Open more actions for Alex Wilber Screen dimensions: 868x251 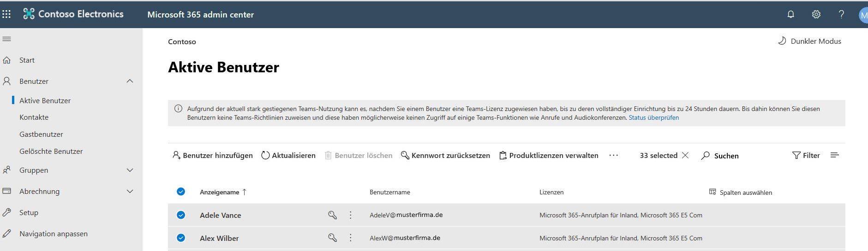[x=351, y=238]
